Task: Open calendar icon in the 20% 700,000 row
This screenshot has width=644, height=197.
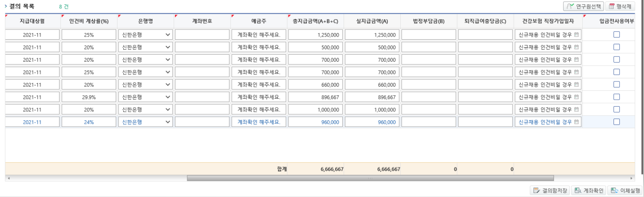Action: click(x=576, y=59)
